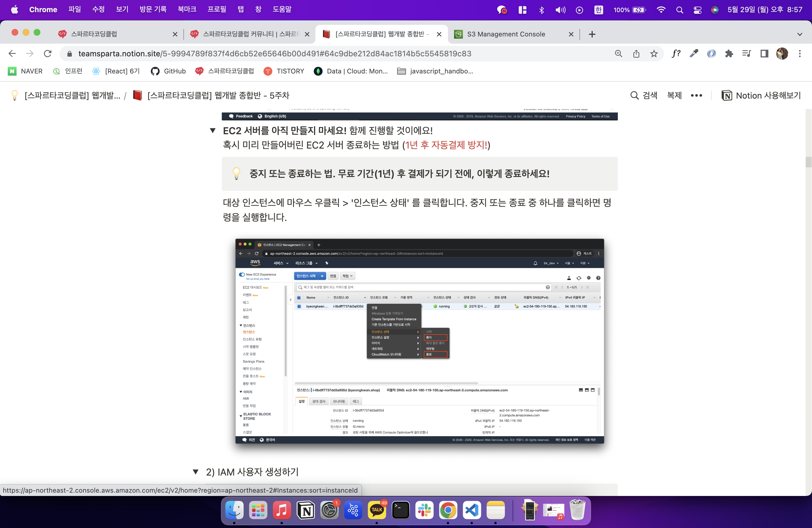Image resolution: width=812 pixels, height=528 pixels.
Task: Open the tab search dropdown chevron
Action: (800, 34)
